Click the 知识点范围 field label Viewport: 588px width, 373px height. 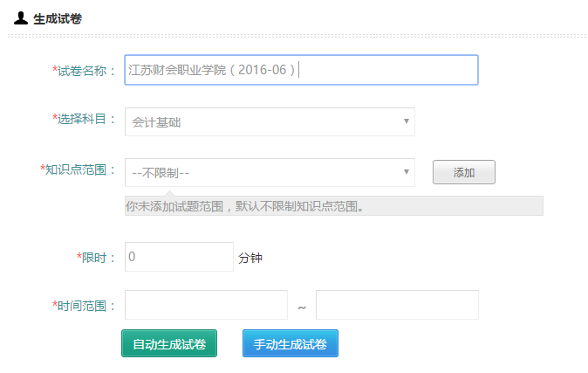click(79, 169)
